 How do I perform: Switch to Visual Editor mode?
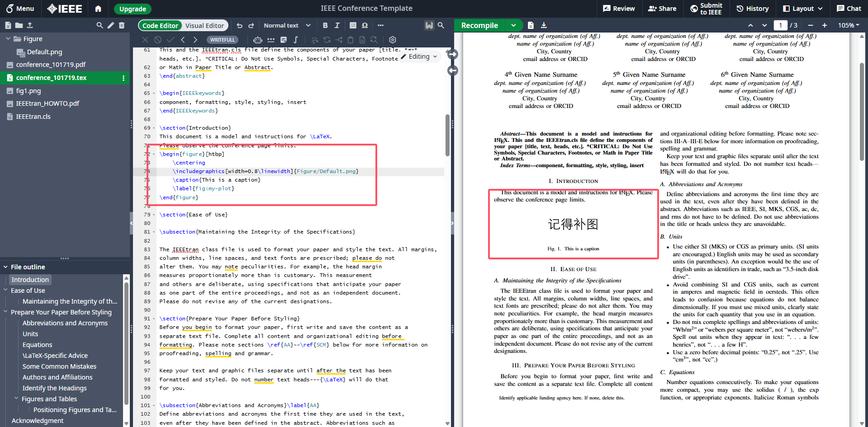tap(204, 26)
